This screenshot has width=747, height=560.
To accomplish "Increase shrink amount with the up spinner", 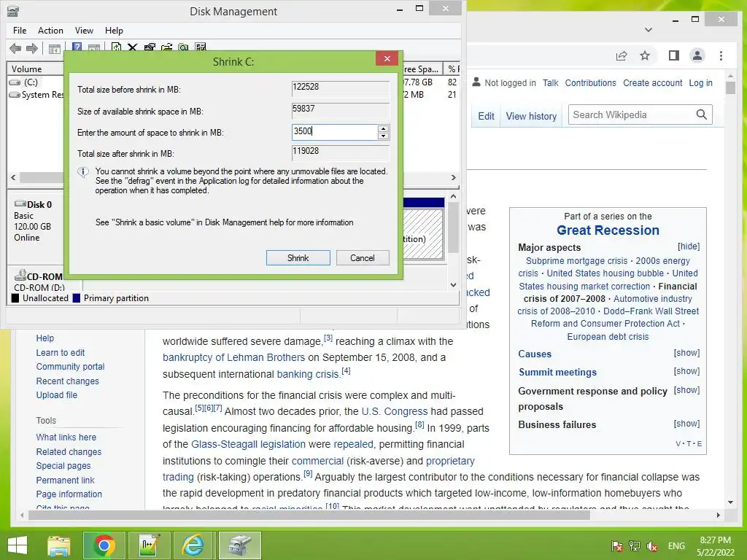I will tap(383, 128).
